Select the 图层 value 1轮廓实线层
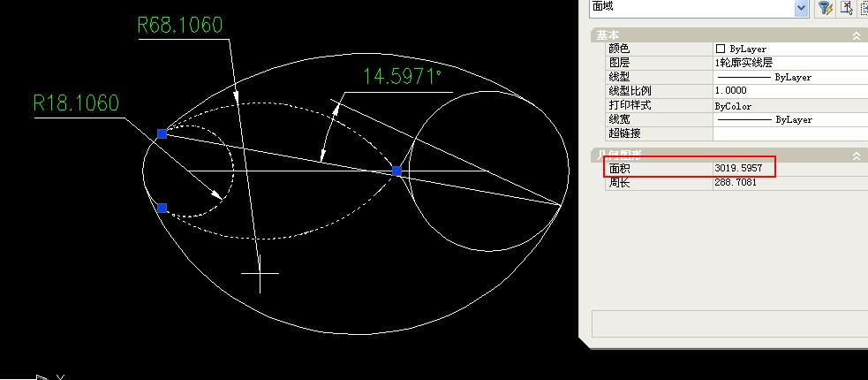The width and height of the screenshot is (868, 380). click(x=743, y=63)
